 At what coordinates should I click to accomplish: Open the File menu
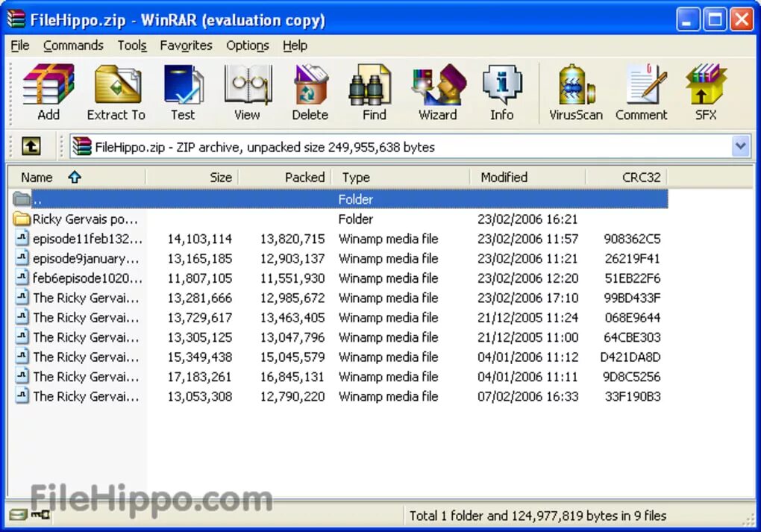(20, 46)
